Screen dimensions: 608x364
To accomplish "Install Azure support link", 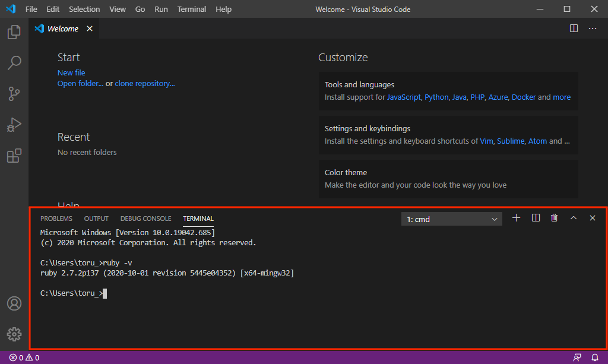I will pyautogui.click(x=498, y=97).
